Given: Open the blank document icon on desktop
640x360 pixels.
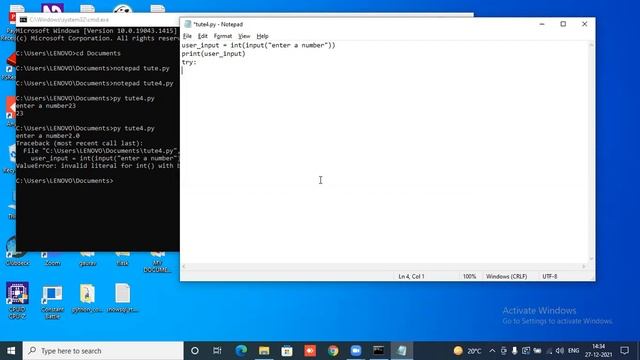Looking at the screenshot, I should click(122, 298).
